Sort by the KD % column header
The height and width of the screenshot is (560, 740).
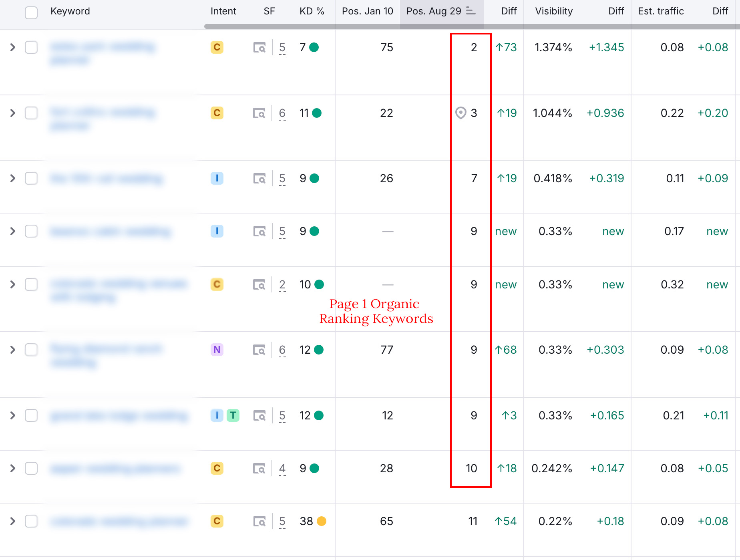click(312, 11)
